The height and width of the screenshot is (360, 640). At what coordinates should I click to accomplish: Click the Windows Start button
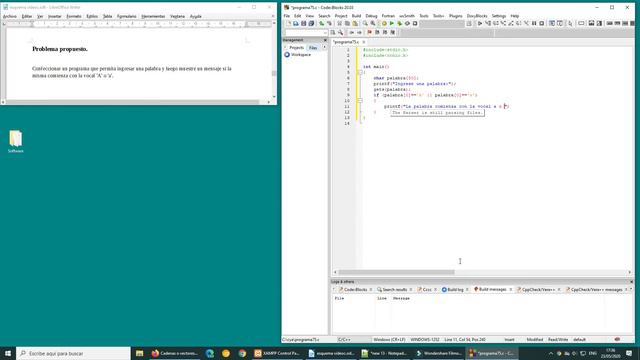(8, 353)
